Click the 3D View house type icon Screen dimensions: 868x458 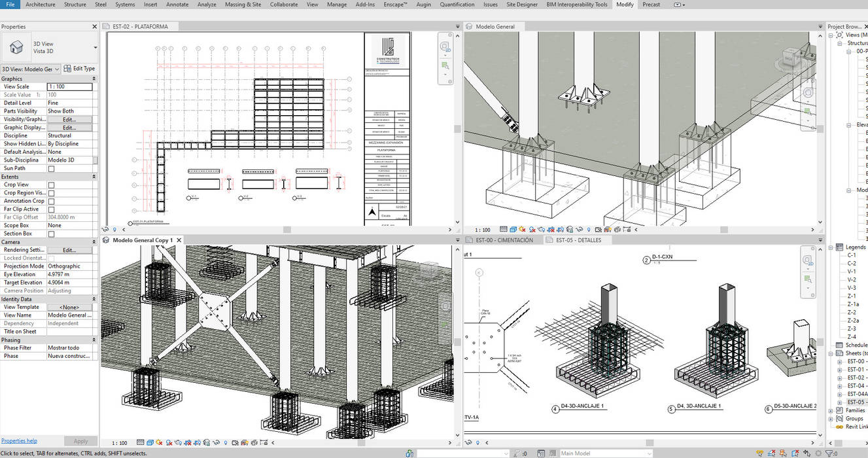16,47
